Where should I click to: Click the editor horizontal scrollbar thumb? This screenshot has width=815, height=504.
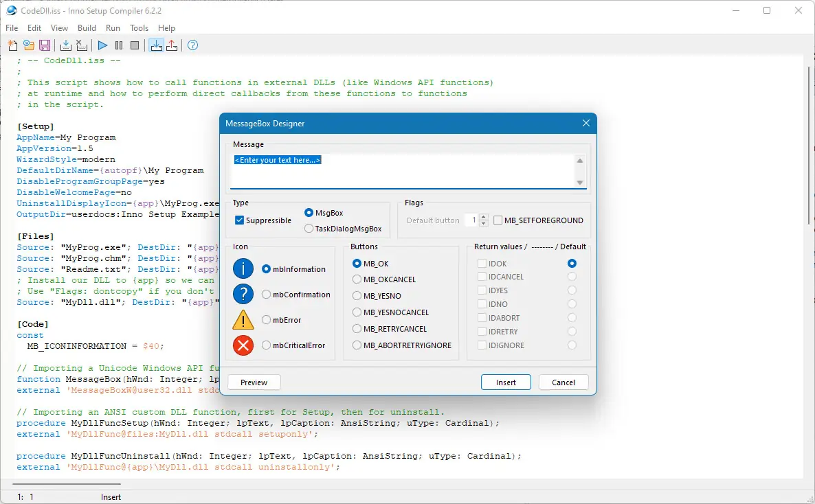[67, 484]
